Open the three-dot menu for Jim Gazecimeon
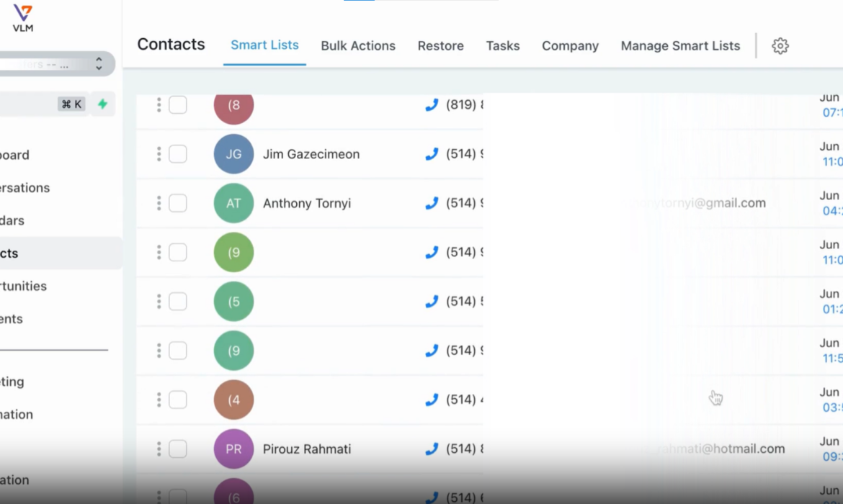The height and width of the screenshot is (504, 843). click(x=159, y=154)
